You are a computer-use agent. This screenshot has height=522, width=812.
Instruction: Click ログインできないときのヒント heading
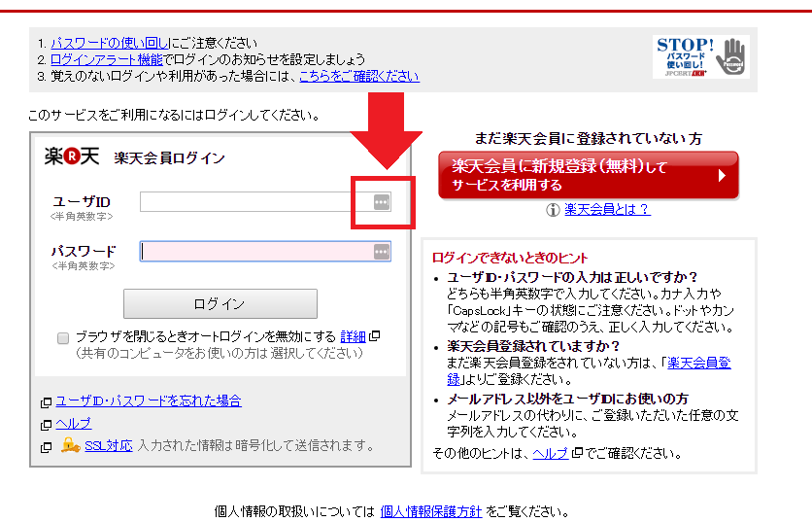pos(510,258)
